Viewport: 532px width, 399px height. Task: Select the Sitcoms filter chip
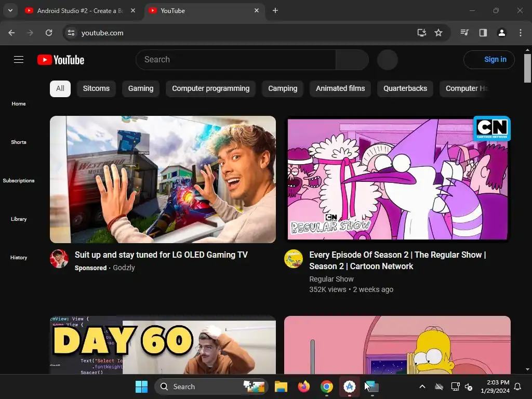click(96, 88)
